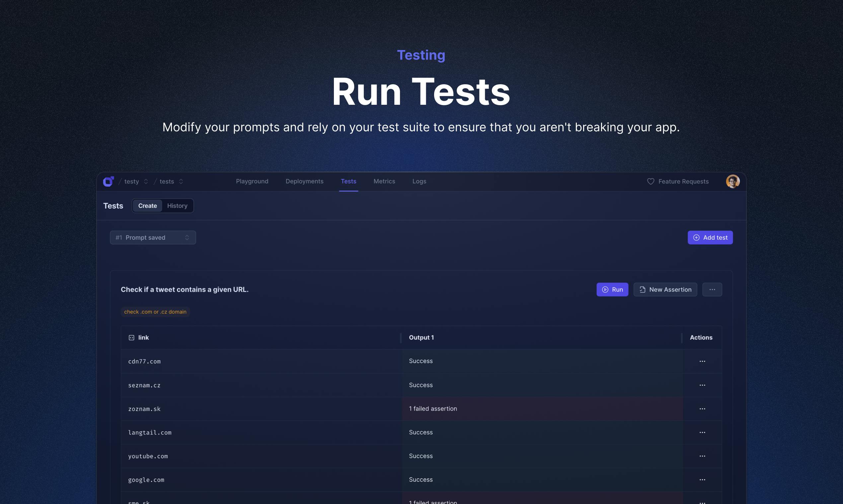Open the Metrics tab
The height and width of the screenshot is (504, 843).
384,181
